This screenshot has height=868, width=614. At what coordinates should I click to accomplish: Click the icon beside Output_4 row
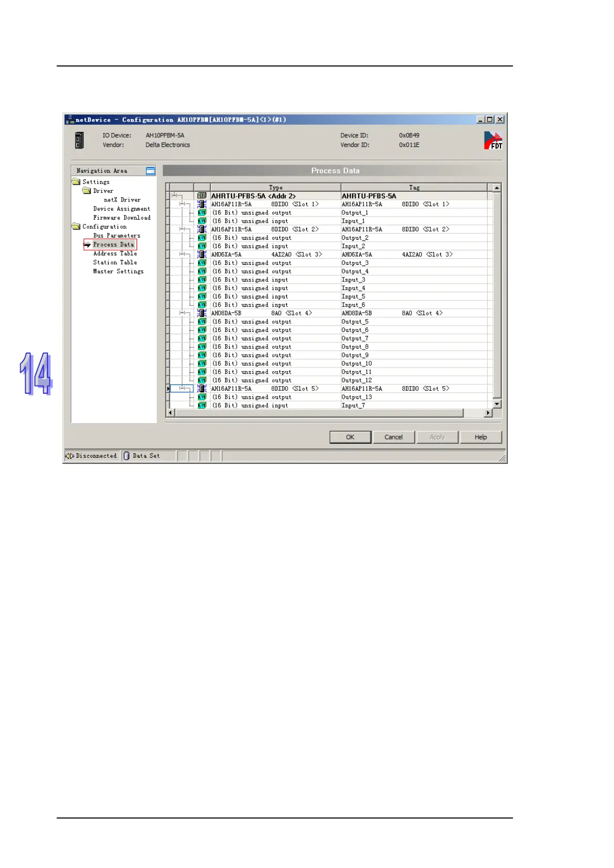(202, 272)
